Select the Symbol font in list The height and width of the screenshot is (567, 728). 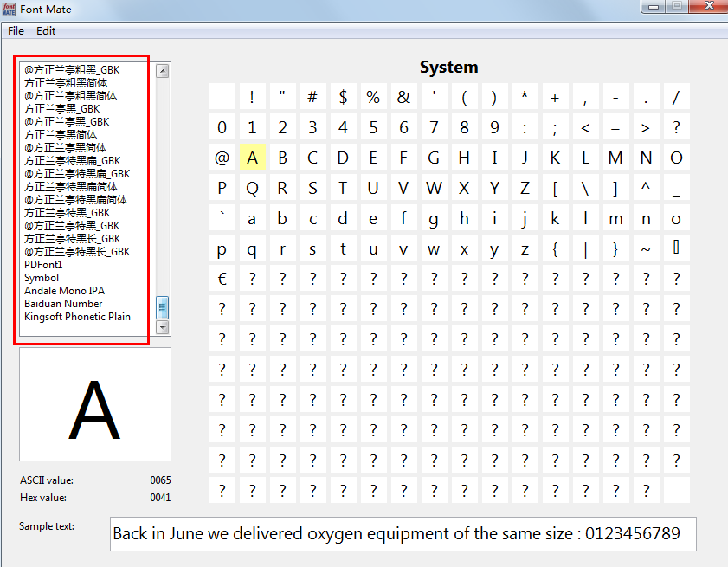42,278
